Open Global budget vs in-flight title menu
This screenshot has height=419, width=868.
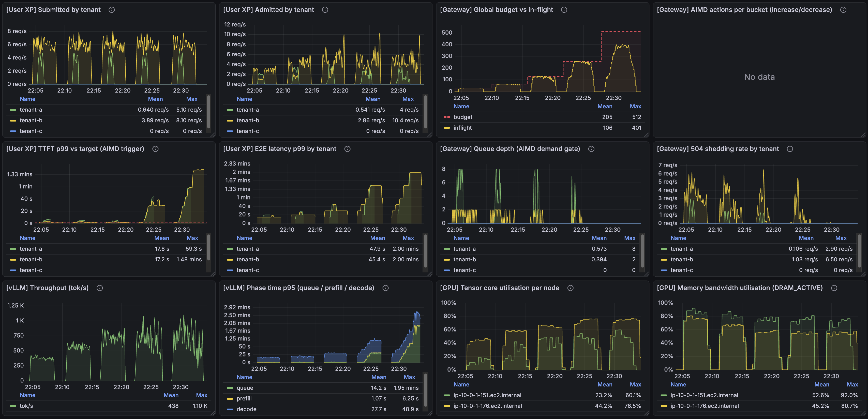pyautogui.click(x=496, y=10)
